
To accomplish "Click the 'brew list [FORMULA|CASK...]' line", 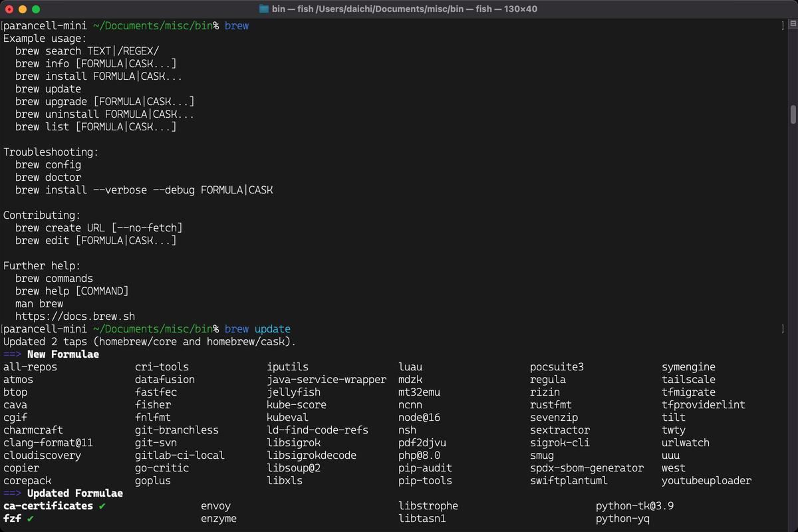I will [x=96, y=127].
